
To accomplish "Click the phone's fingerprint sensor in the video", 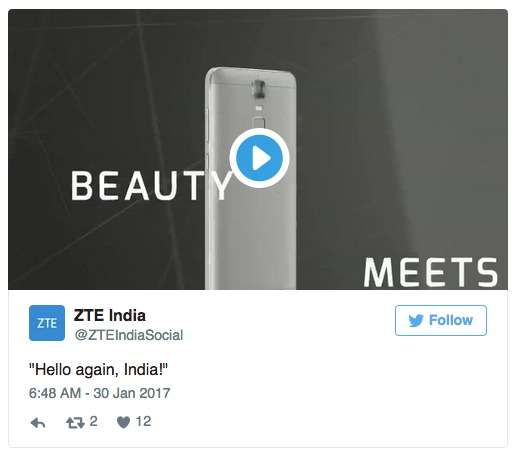I will point(259,123).
